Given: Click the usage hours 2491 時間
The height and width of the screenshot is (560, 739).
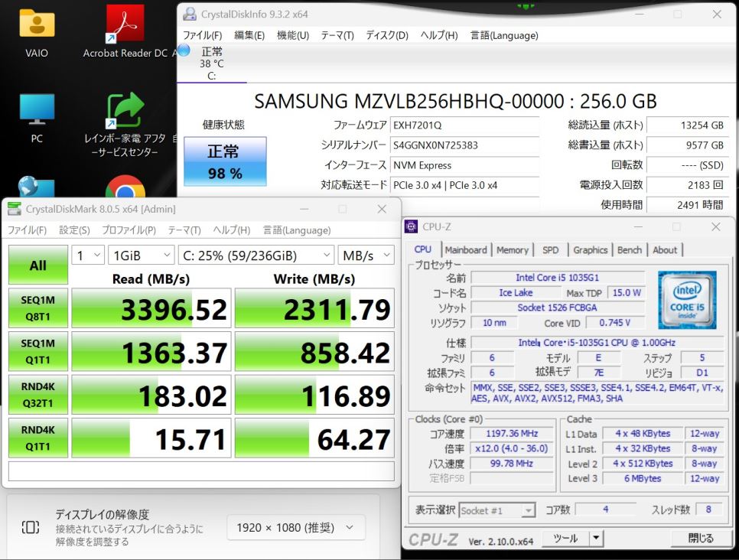Looking at the screenshot, I should [x=687, y=205].
